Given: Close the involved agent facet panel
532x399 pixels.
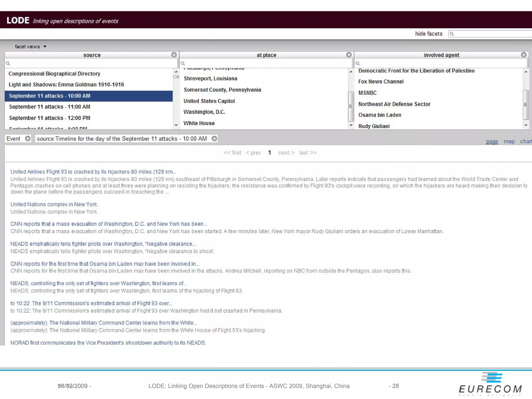Looking at the screenshot, I should tap(523, 55).
